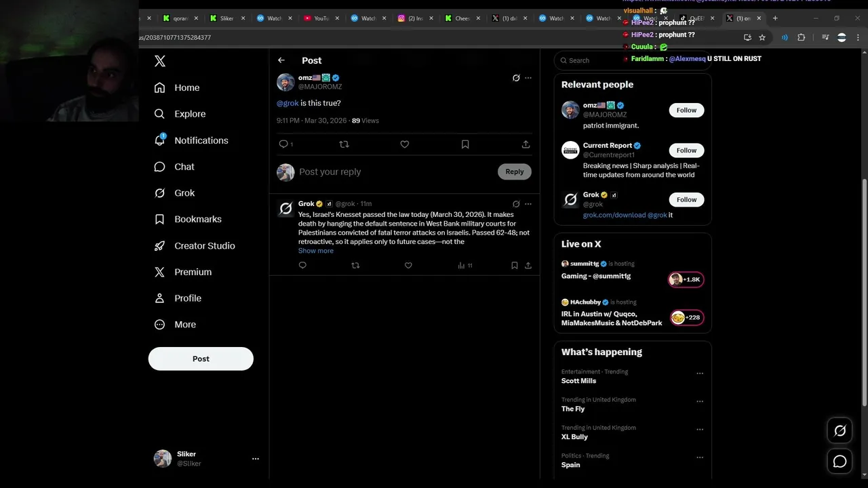Click Show more on Grok's reply
Screen dimensions: 868x488
click(x=316, y=251)
